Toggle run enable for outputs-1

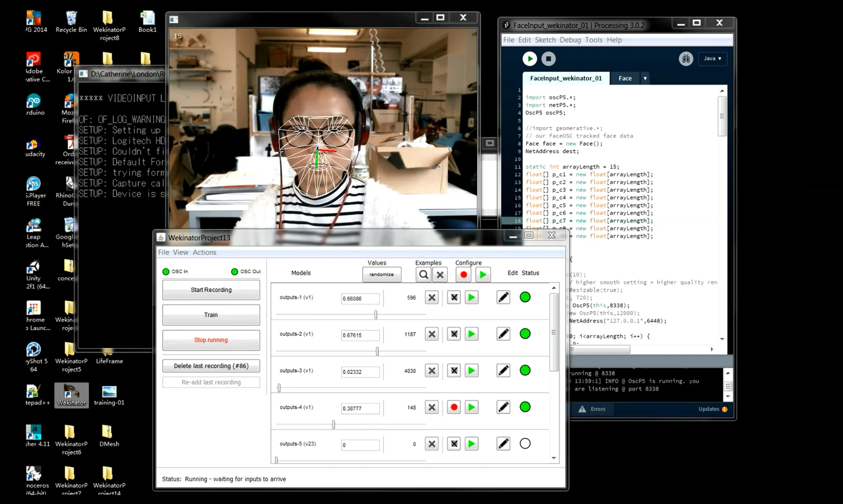pos(471,297)
